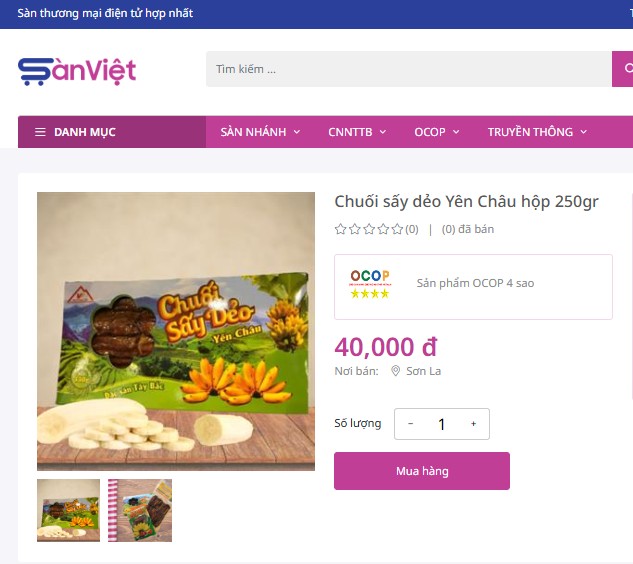Click the OCOP four-star badge logo

pyautogui.click(x=370, y=284)
